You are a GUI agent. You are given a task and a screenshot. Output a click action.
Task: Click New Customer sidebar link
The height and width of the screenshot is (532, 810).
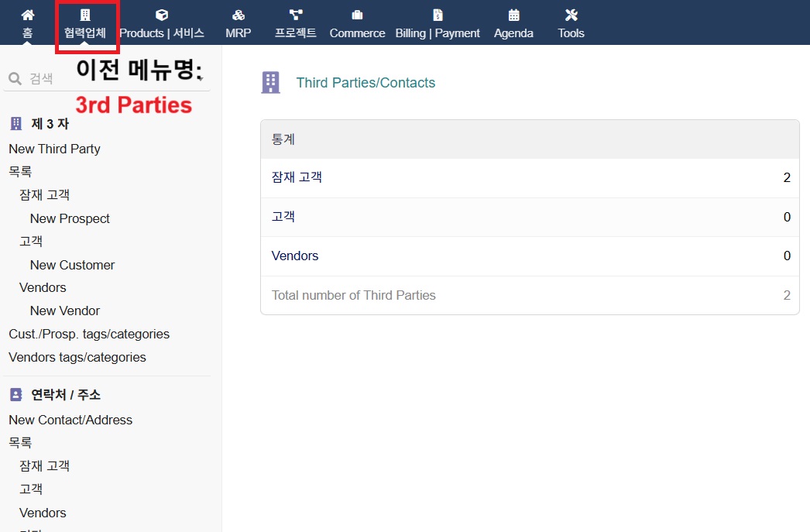pos(72,265)
